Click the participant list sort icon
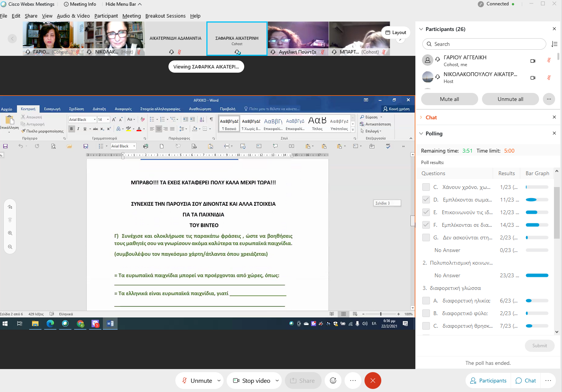Viewport: 562px width, 392px height. coord(554,44)
